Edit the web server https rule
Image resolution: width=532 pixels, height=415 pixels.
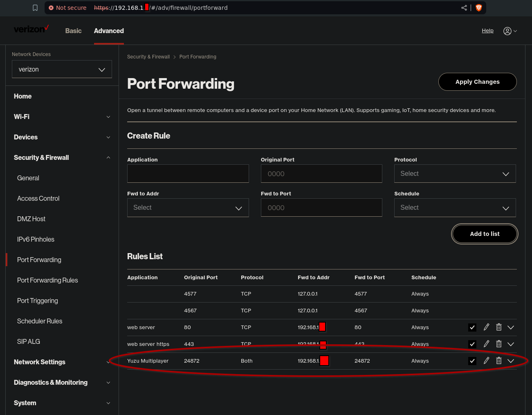click(486, 344)
